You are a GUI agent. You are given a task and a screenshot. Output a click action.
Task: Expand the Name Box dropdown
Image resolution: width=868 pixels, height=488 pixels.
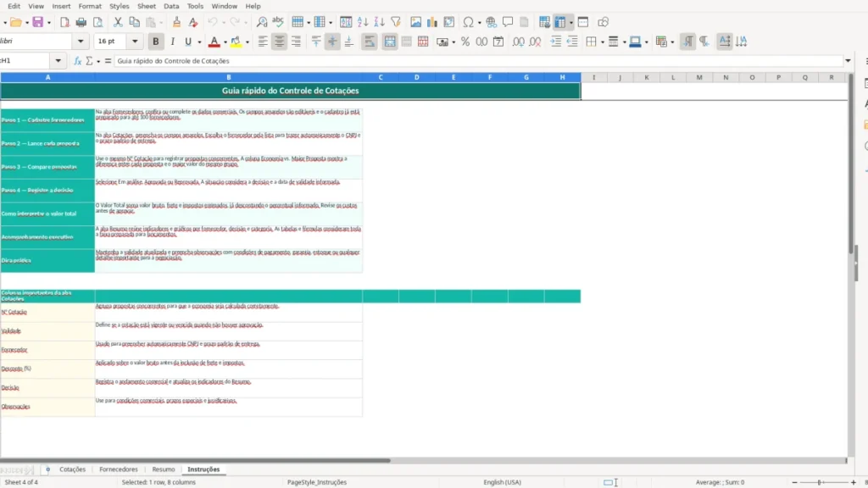(58, 61)
